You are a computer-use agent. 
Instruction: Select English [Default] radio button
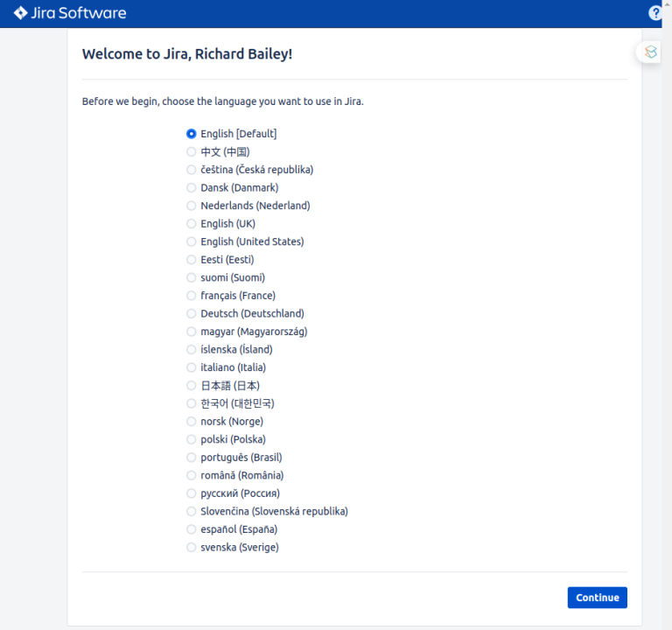pos(191,134)
